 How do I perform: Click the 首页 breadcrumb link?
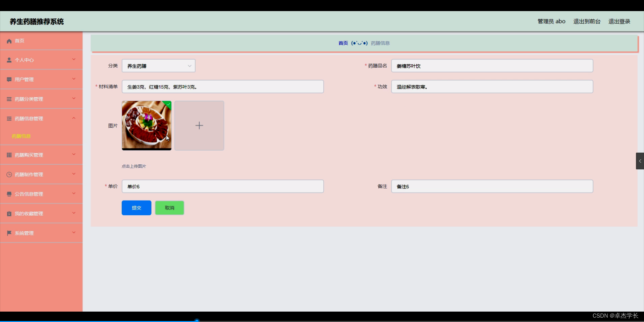343,43
